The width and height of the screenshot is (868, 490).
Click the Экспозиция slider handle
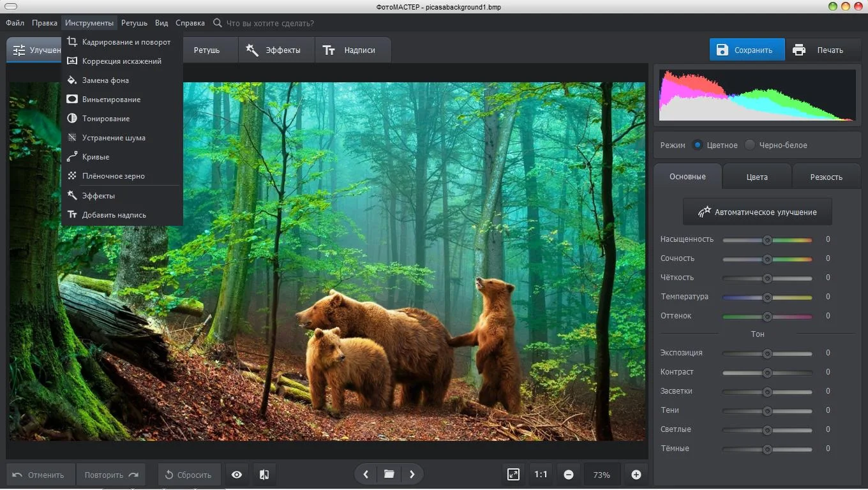tap(767, 353)
